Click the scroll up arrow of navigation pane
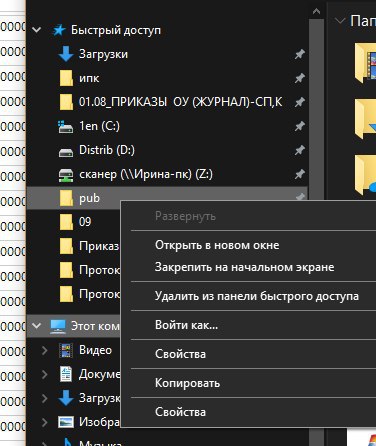376x446 pixels. 316,12
